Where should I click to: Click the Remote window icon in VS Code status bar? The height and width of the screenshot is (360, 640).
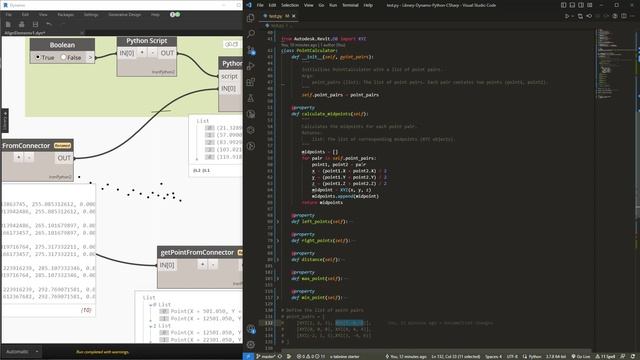(x=248, y=356)
